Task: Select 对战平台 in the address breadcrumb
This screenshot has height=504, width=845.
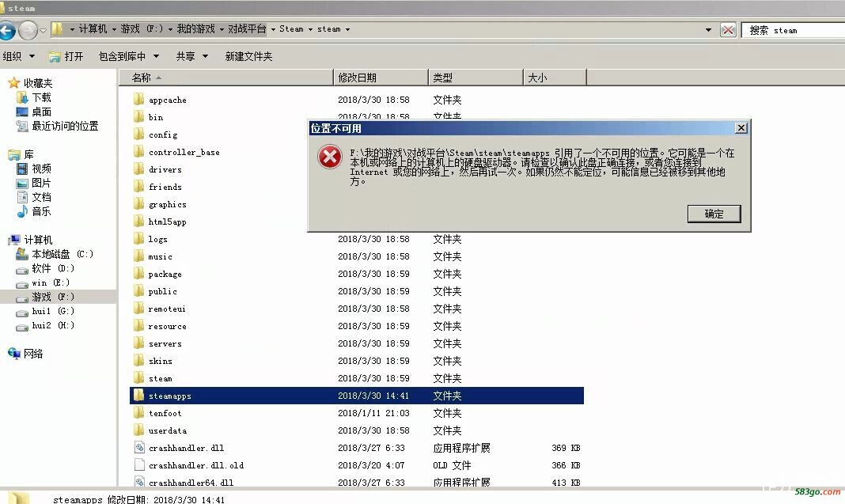Action: click(247, 29)
